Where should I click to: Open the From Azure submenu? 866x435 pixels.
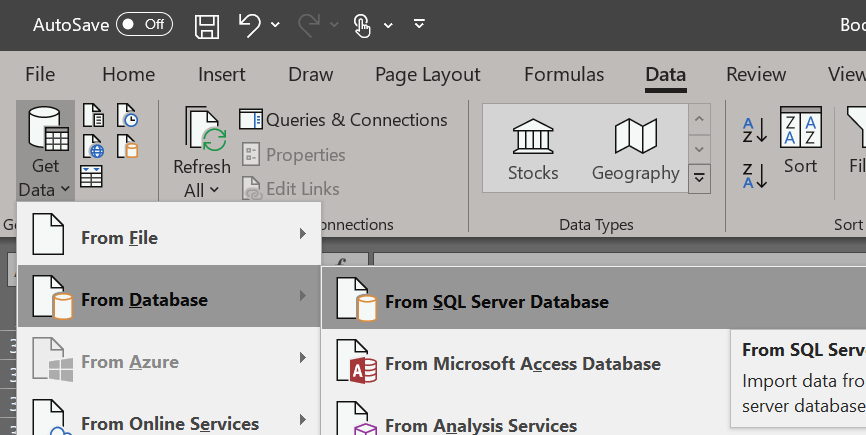click(x=169, y=358)
